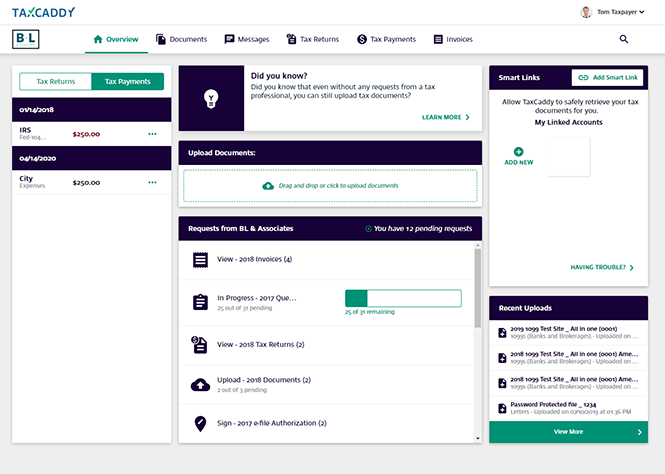Click file icon for Password Protected file
Screen dimensions: 665x474
502,408
